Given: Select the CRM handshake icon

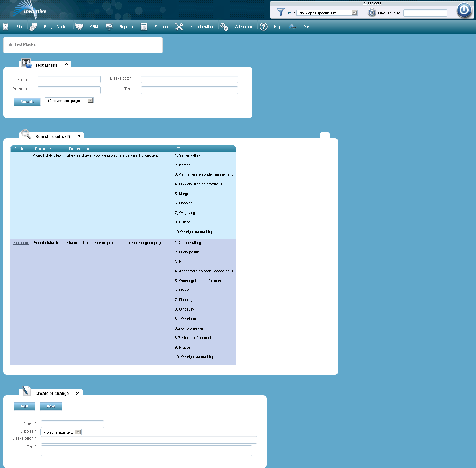Looking at the screenshot, I should click(80, 27).
